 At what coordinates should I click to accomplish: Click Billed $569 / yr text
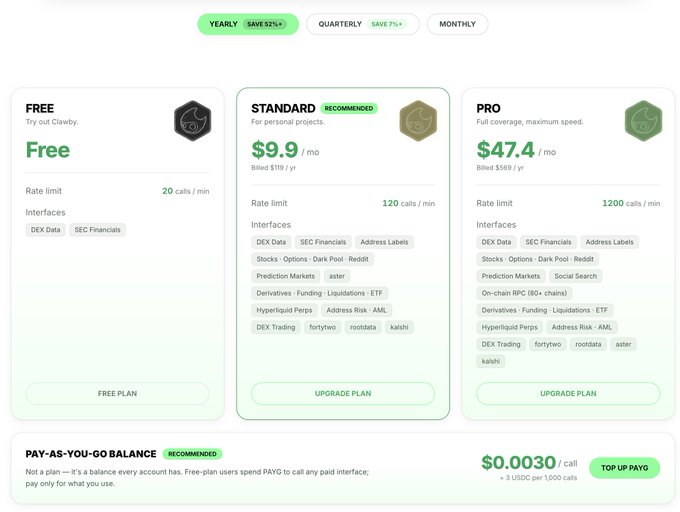tap(500, 168)
